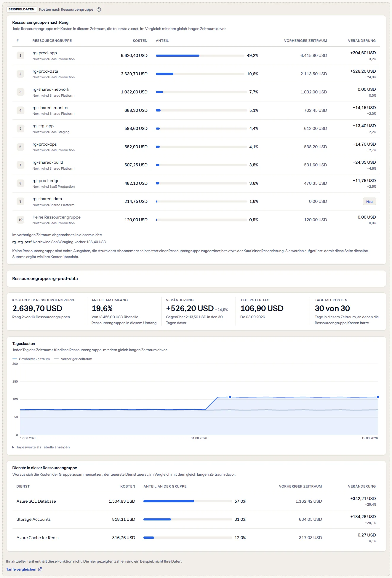Viewport: 392px width, 578px height.
Task: Expand Tageswerte als Tabelle anzeigen
Action: tap(41, 447)
